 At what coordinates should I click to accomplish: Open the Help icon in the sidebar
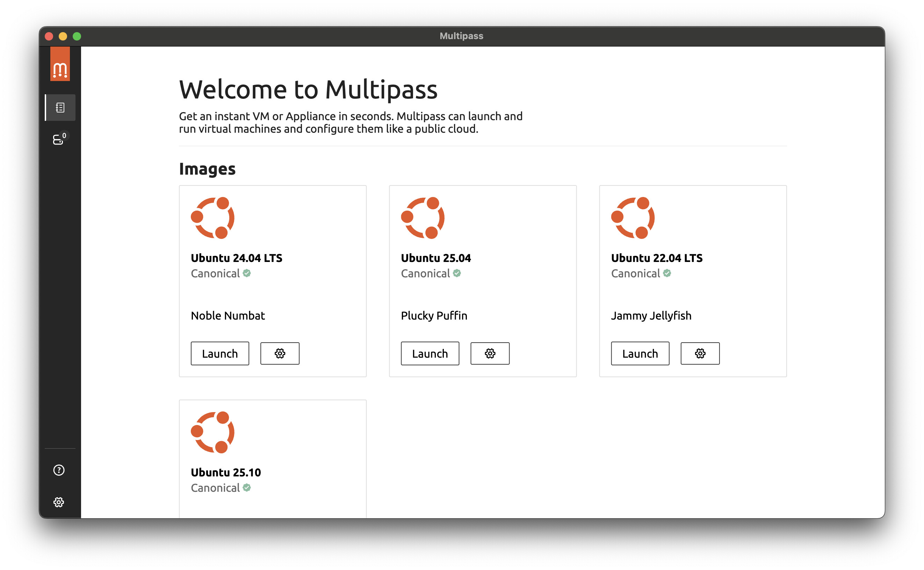coord(59,470)
